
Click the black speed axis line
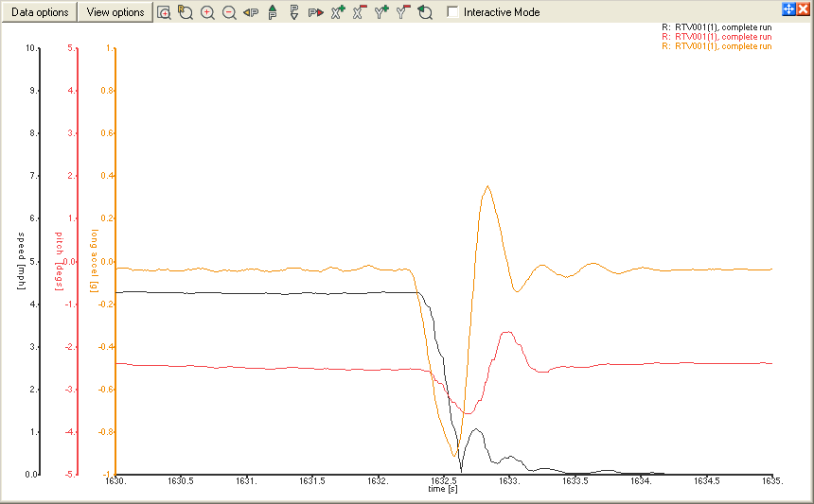pos(40,261)
